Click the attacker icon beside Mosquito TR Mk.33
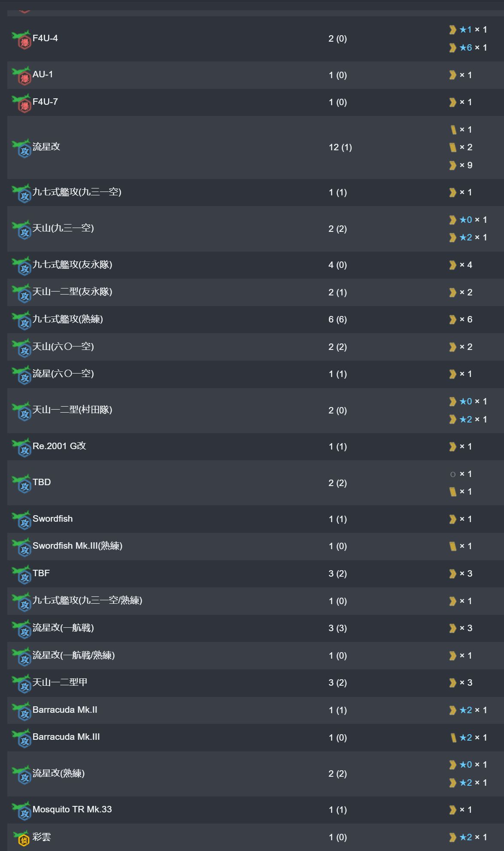504x851 pixels. (21, 810)
